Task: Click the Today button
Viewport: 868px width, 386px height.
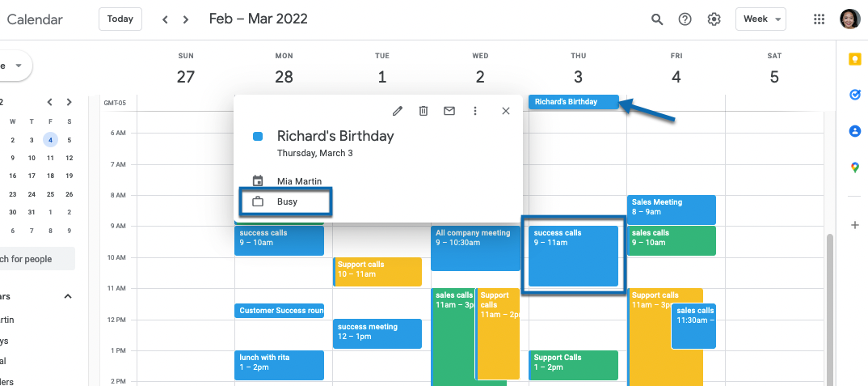Action: coord(120,19)
